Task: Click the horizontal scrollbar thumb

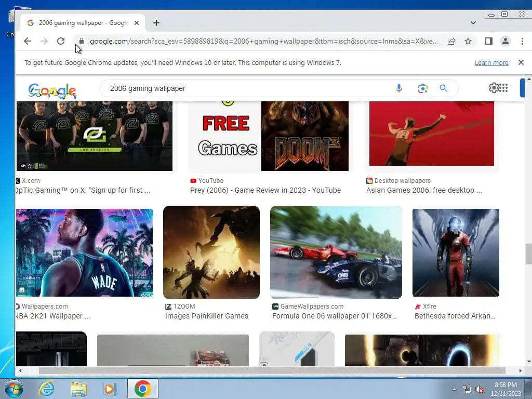Action: tap(272, 370)
